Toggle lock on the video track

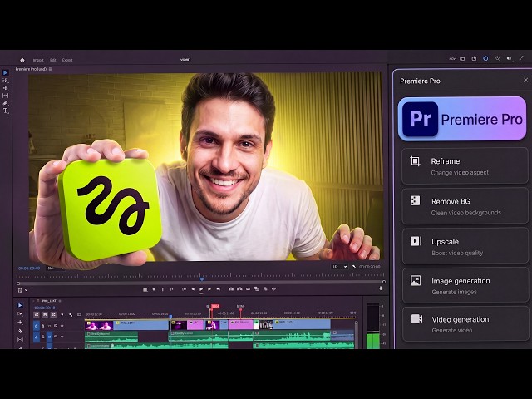pyautogui.click(x=42, y=326)
